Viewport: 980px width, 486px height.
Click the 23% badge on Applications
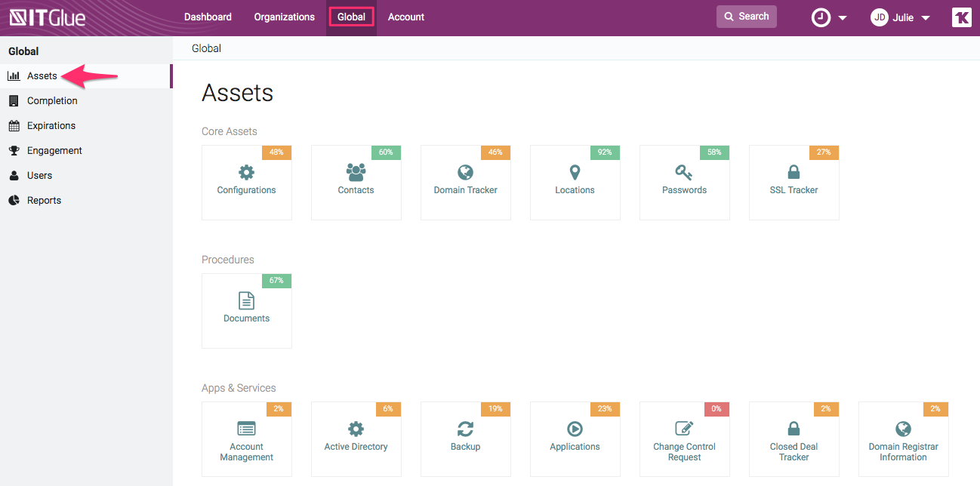coord(605,409)
